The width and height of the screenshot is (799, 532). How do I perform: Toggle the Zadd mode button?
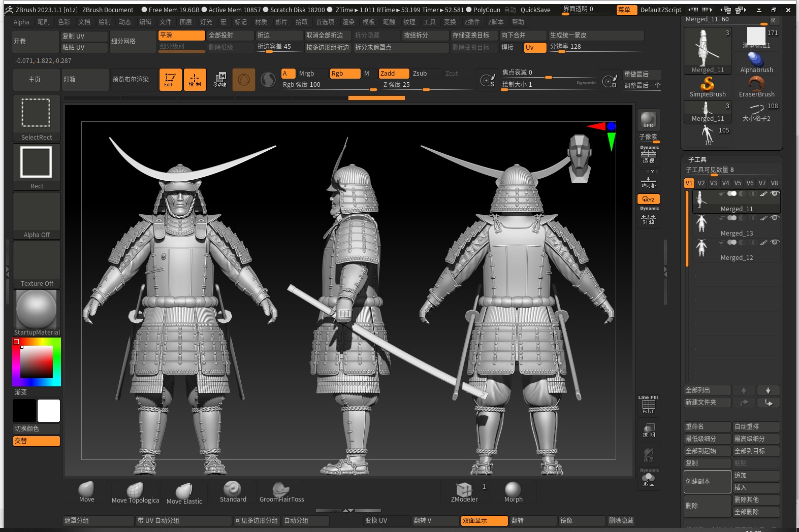(394, 74)
